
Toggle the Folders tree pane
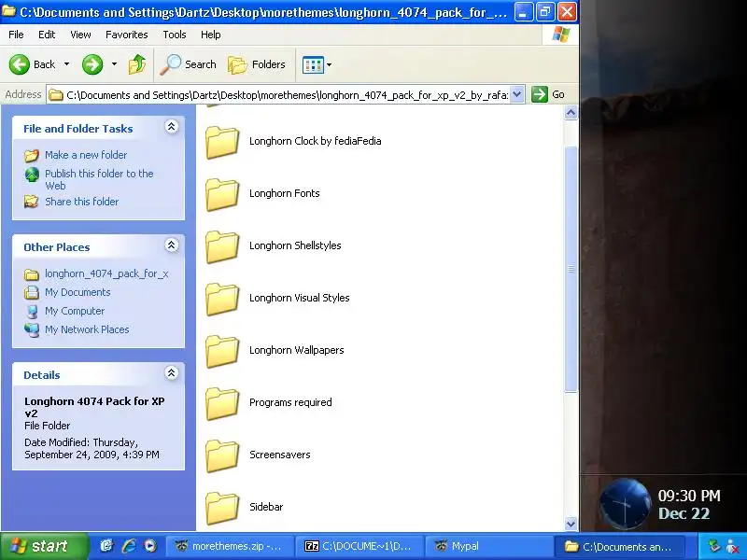(x=257, y=64)
